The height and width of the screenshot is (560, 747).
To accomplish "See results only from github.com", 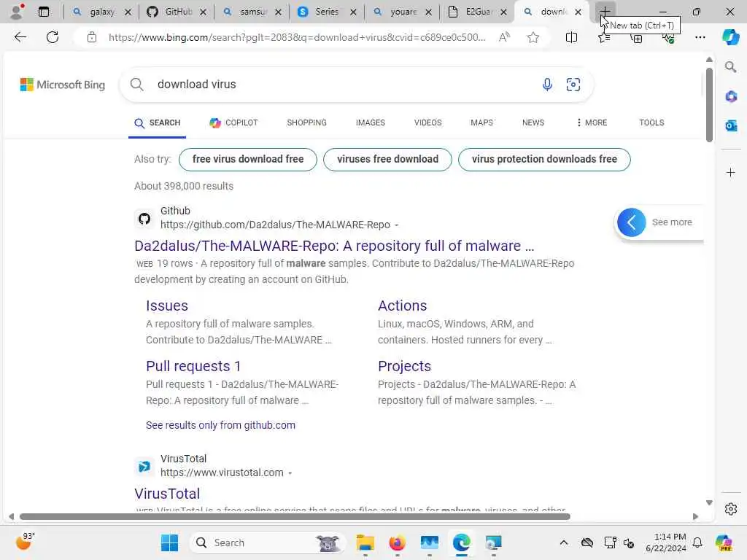I will tap(220, 425).
